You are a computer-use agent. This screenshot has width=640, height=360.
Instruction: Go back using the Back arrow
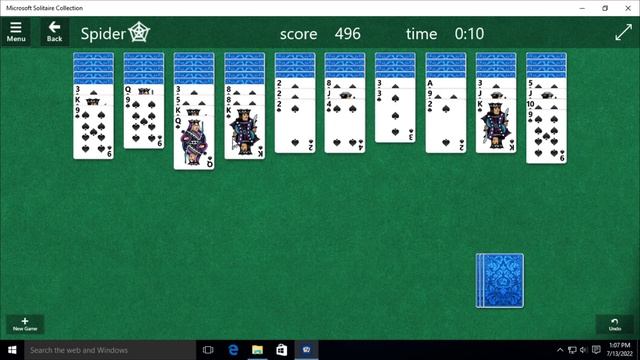point(54,32)
